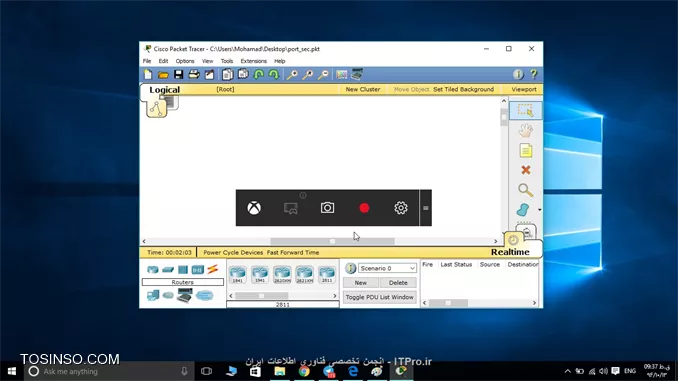Undo with the left green arrow
This screenshot has width=678, height=381.
[x=259, y=74]
